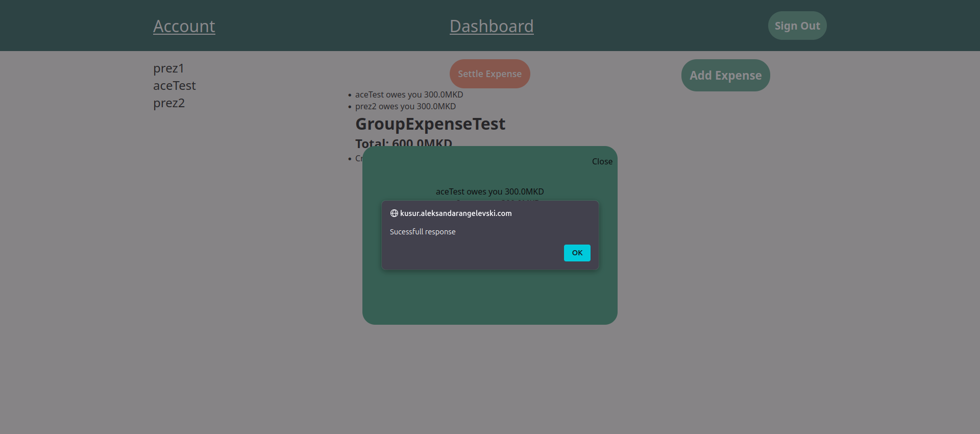
Task: Select aceTest in the user list
Action: pyautogui.click(x=174, y=86)
